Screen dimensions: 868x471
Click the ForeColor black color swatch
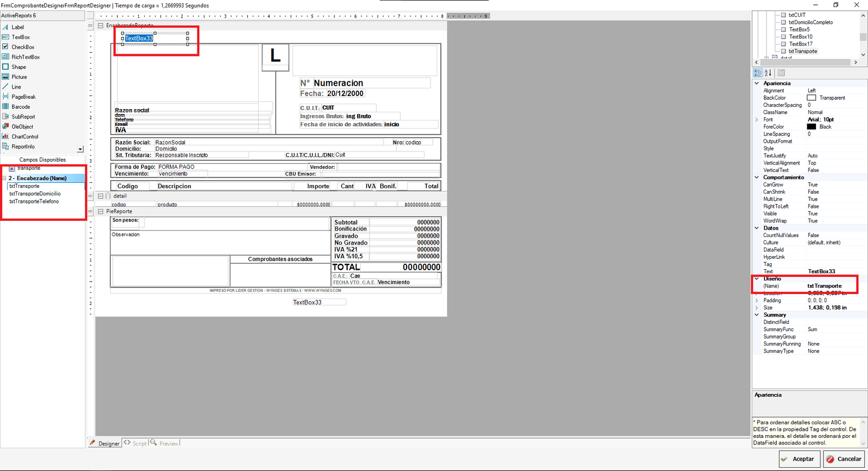811,127
